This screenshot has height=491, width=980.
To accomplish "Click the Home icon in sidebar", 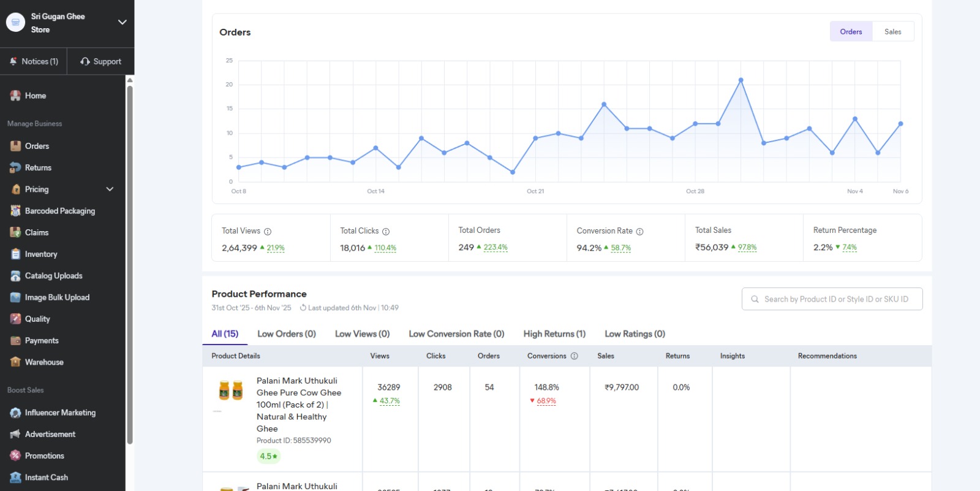I will [15, 96].
